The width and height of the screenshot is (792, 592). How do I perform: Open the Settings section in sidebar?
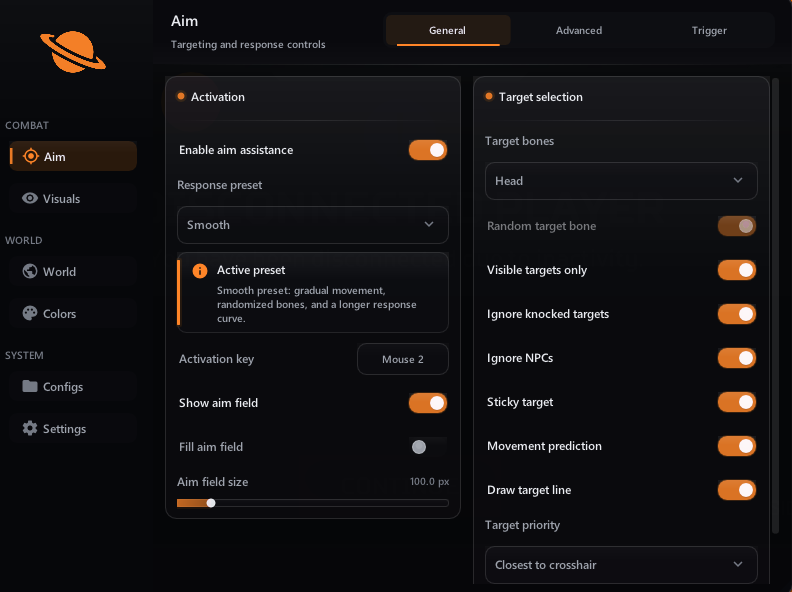[73, 429]
